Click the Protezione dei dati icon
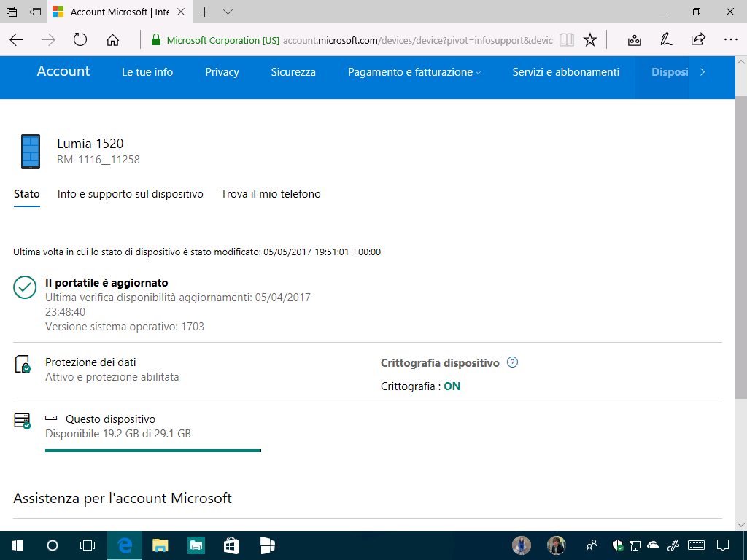The image size is (747, 560). (x=23, y=364)
